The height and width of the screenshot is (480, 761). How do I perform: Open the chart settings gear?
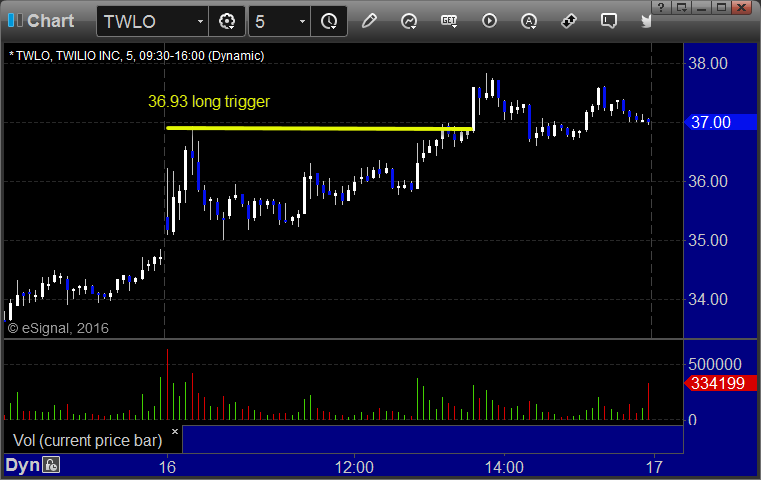point(227,21)
